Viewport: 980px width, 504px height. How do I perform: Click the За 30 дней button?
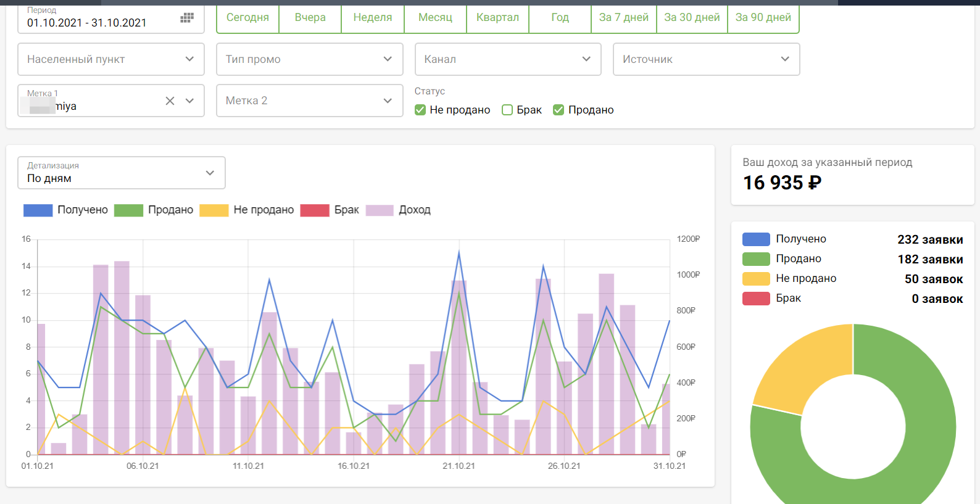(692, 17)
